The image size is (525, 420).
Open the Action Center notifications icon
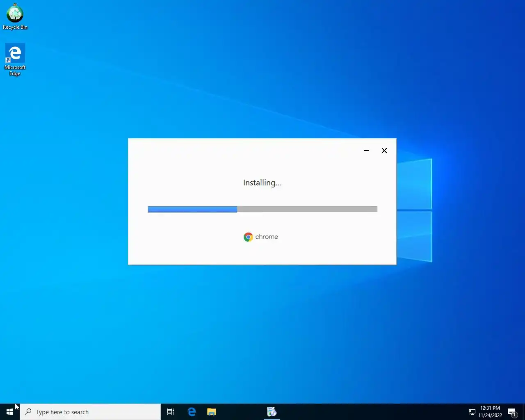512,412
